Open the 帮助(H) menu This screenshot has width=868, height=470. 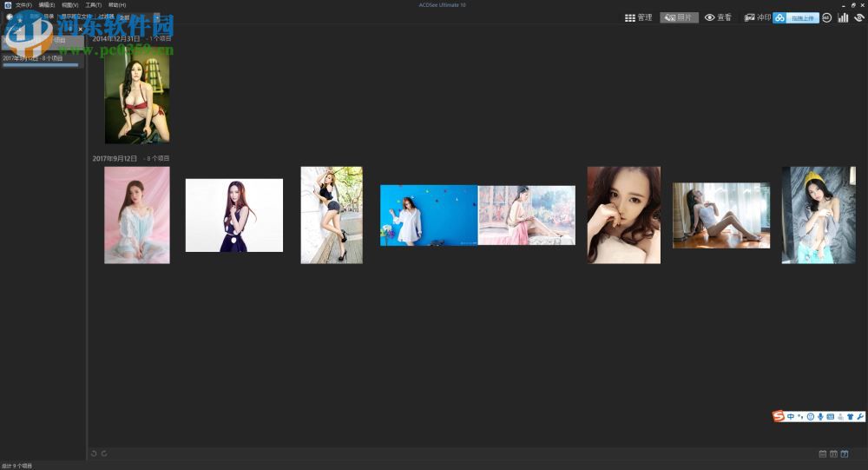pos(117,5)
